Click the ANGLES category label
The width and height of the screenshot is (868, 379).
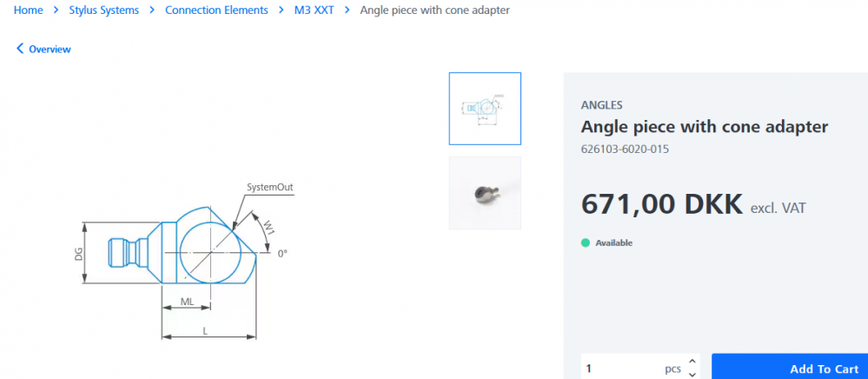[601, 105]
